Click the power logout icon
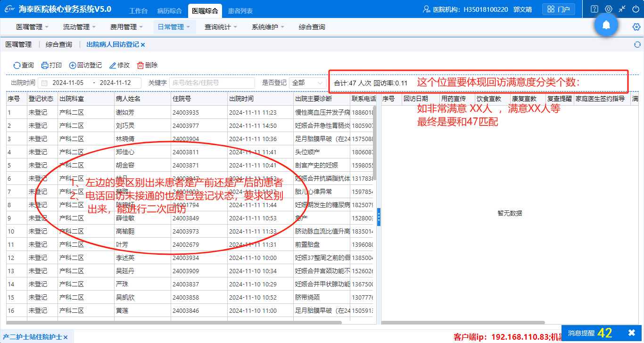The image size is (644, 343). coord(636,9)
